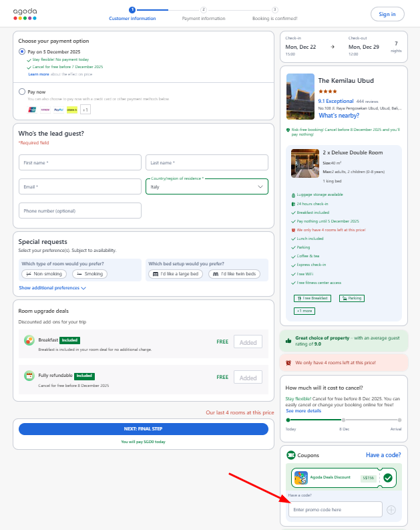The image size is (420, 530).
Task: Click the UnionPay payment icon
Action: pos(32,110)
